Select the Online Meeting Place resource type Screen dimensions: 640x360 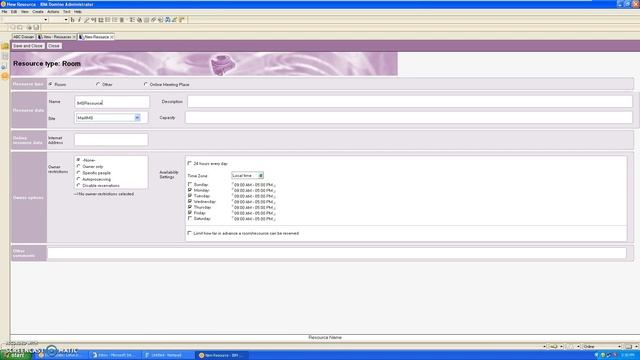146,84
